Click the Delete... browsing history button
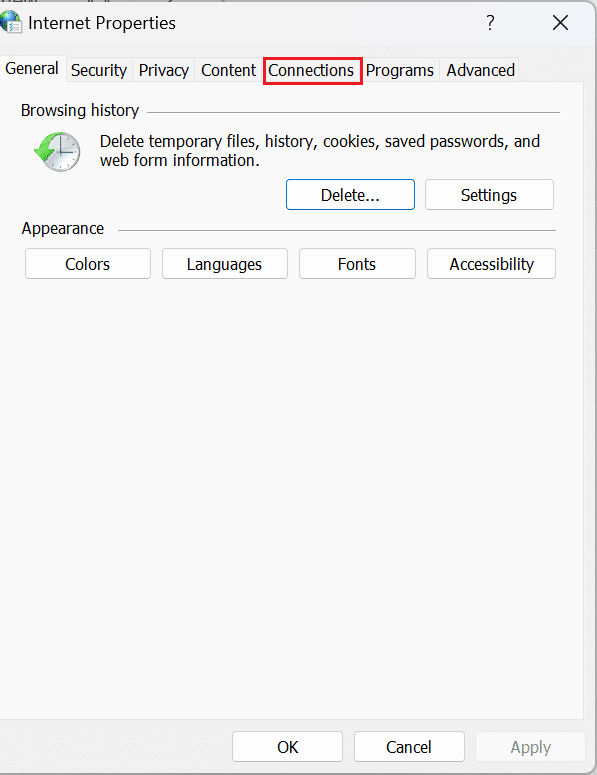Image resolution: width=597 pixels, height=775 pixels. click(350, 195)
